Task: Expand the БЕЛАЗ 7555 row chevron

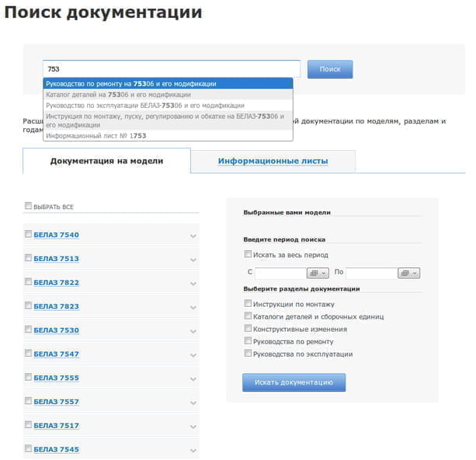Action: tap(193, 379)
